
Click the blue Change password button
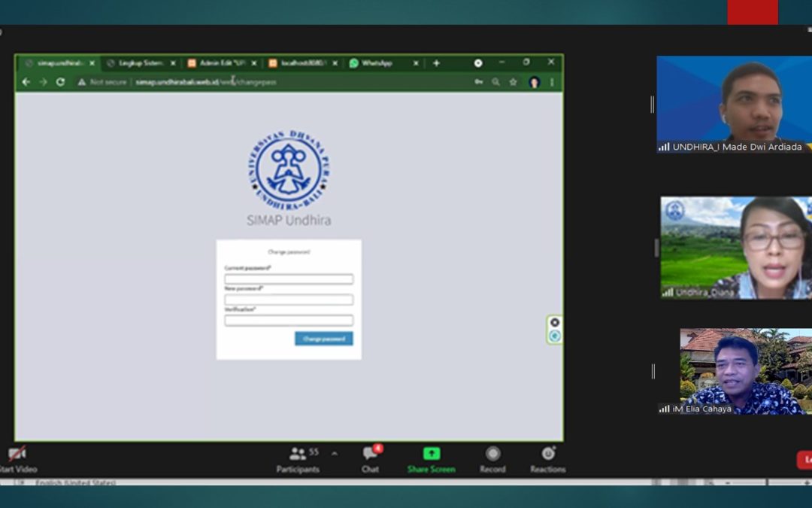point(324,339)
